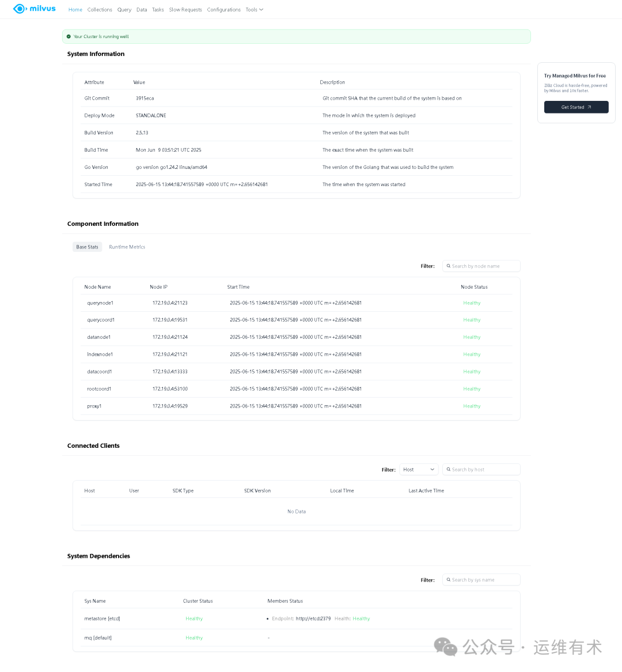This screenshot has width=622, height=672.
Task: Click the Healthy status of mq default
Action: click(194, 637)
